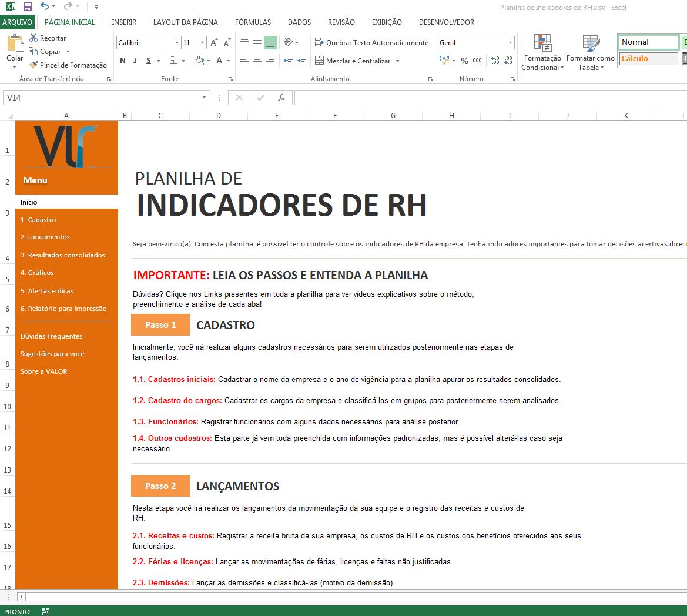This screenshot has height=616, width=687.
Task: Switch to the REVISÃO tab
Action: click(x=341, y=22)
